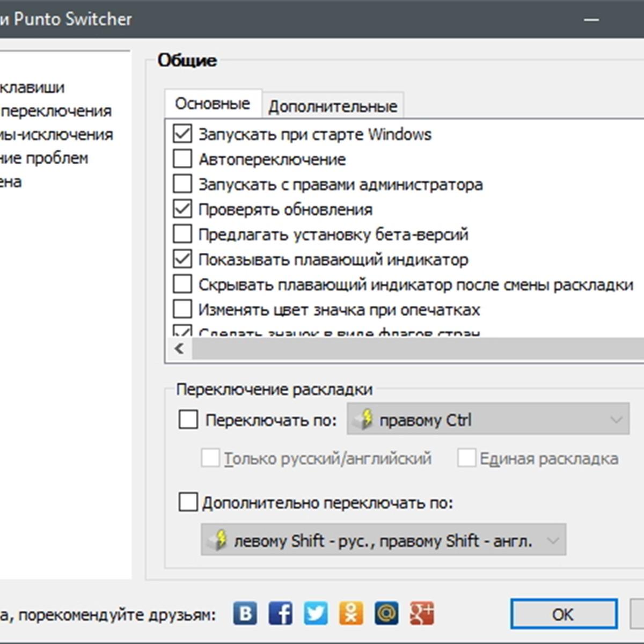Image resolution: width=644 pixels, height=644 pixels.
Task: Tick the 'Единая раскладка' checkbox
Action: [x=466, y=458]
